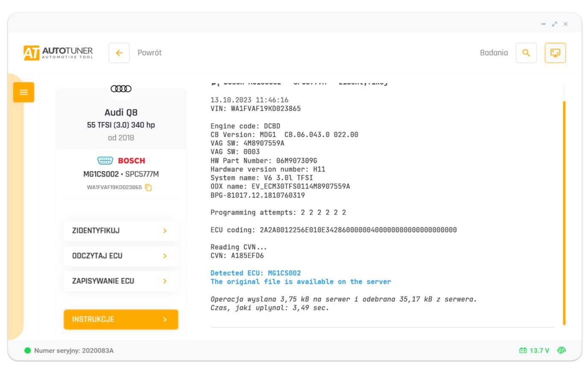Close the AutoTuner window
This screenshot has height=374, width=588.
(x=566, y=24)
